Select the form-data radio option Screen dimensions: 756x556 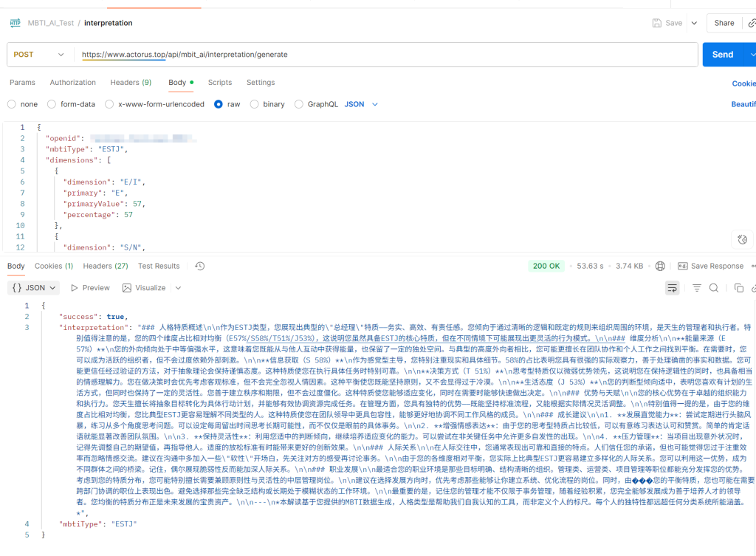coord(52,104)
